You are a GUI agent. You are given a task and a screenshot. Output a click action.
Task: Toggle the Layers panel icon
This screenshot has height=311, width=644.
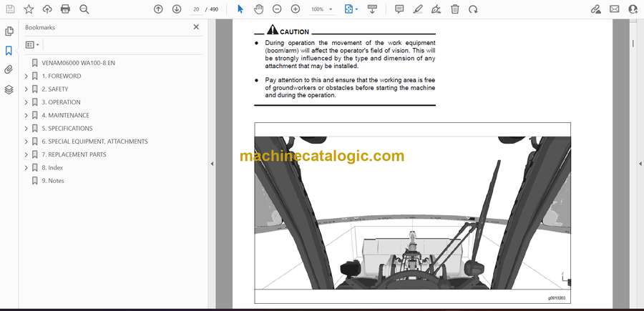point(9,89)
